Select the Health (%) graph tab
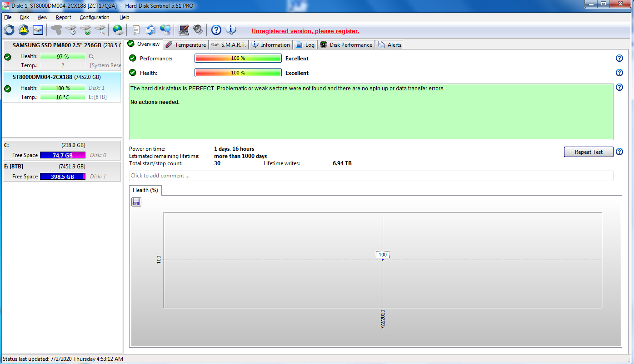This screenshot has width=634, height=364. (x=145, y=190)
